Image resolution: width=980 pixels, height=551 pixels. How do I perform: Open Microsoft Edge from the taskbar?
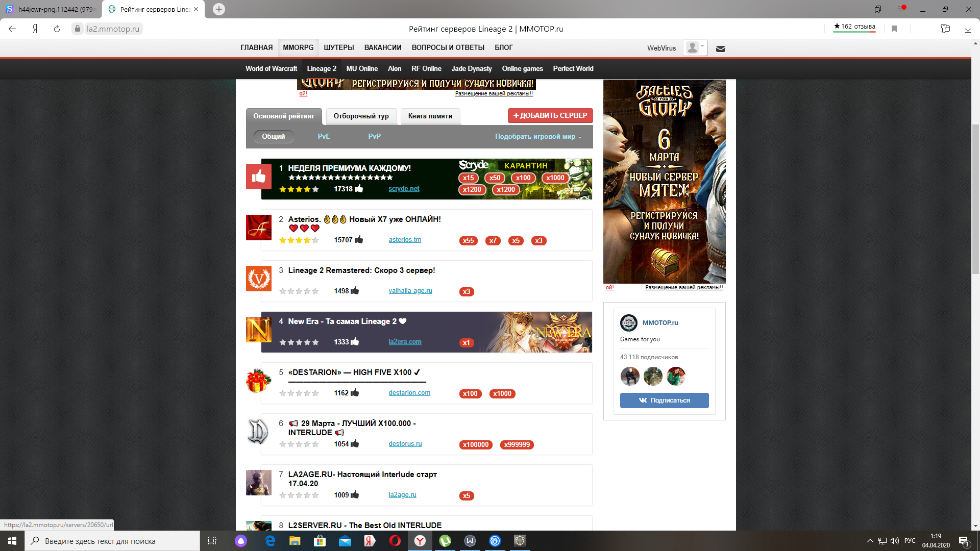[270, 541]
